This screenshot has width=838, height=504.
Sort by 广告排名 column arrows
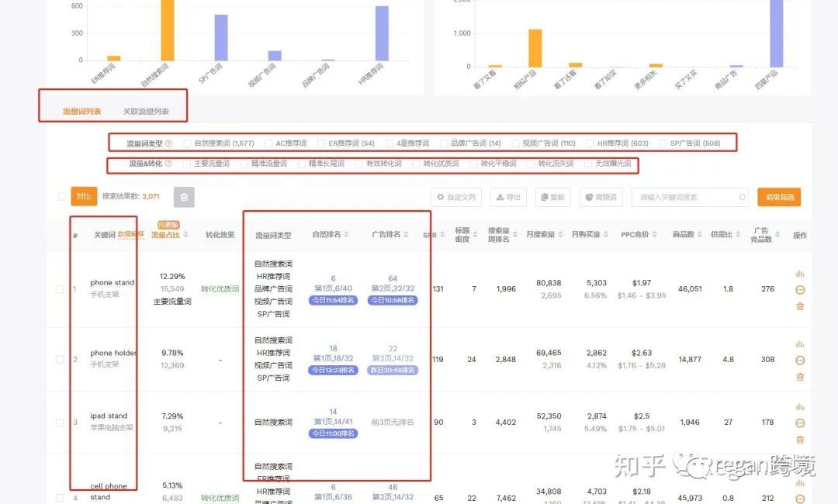click(406, 234)
